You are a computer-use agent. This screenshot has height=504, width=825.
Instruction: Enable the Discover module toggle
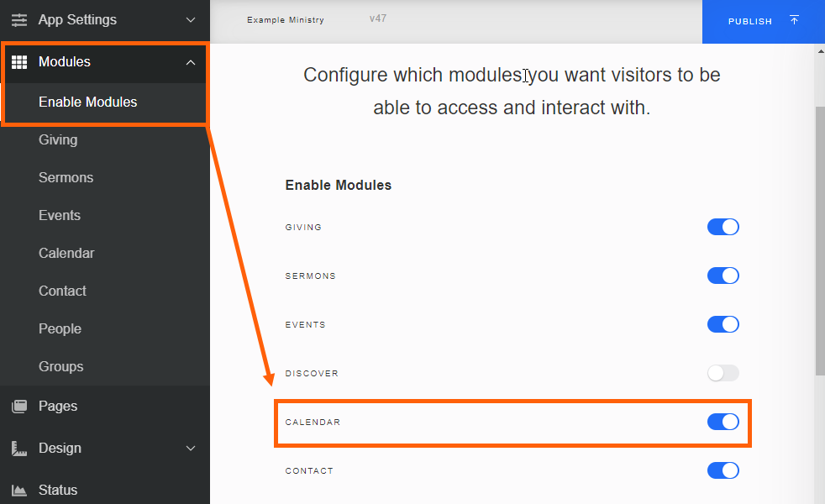click(723, 373)
